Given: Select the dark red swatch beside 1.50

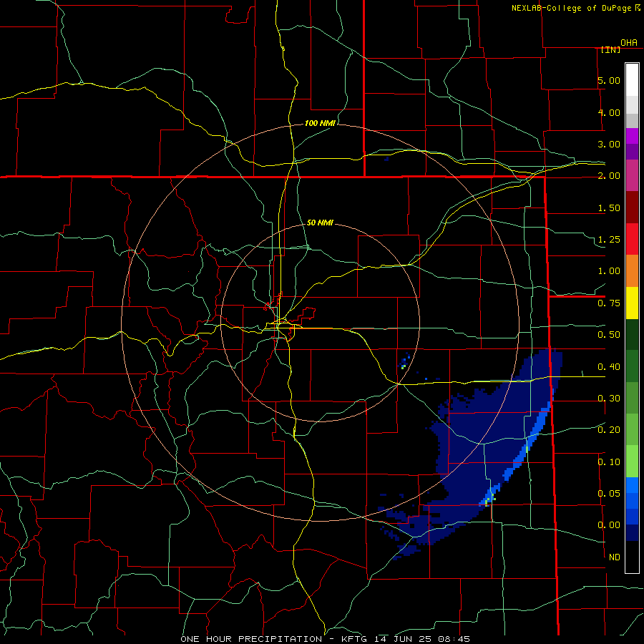Looking at the screenshot, I should (632, 208).
